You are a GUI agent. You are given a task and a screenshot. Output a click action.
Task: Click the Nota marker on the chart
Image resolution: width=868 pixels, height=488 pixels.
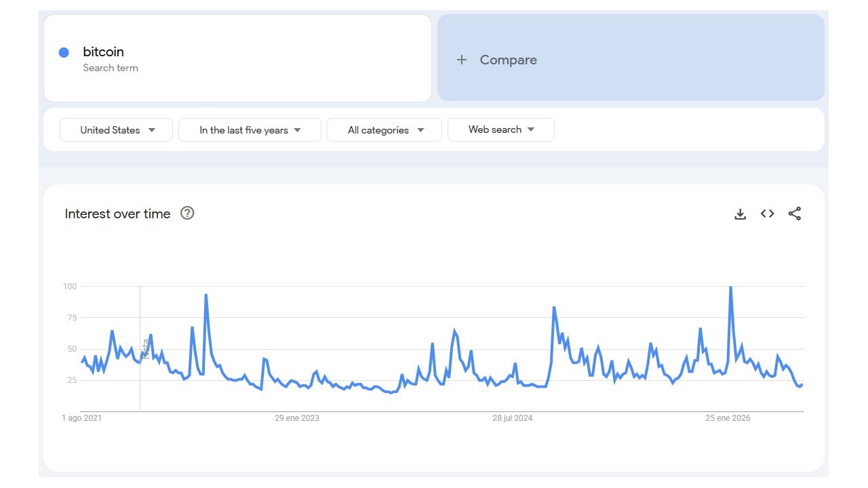click(145, 348)
